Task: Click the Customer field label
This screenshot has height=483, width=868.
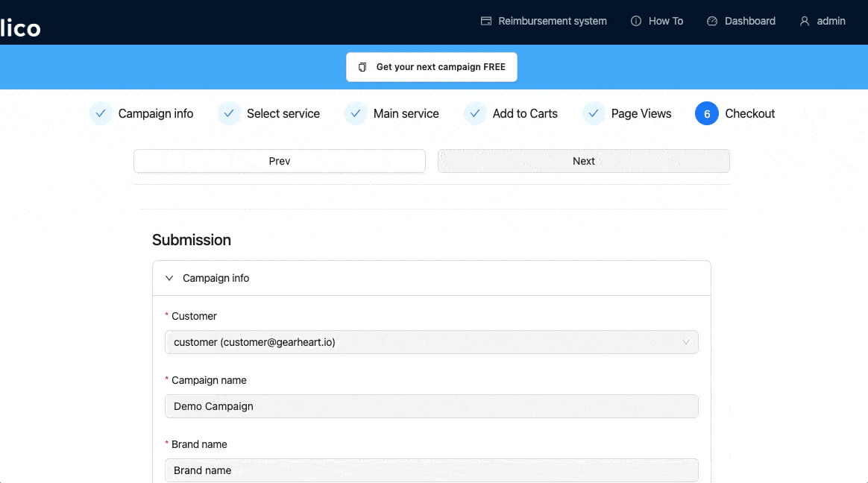Action: [x=194, y=317]
